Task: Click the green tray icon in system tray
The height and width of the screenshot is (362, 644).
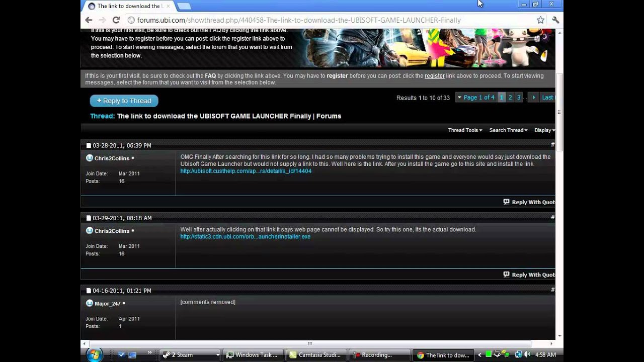Action: point(488,355)
